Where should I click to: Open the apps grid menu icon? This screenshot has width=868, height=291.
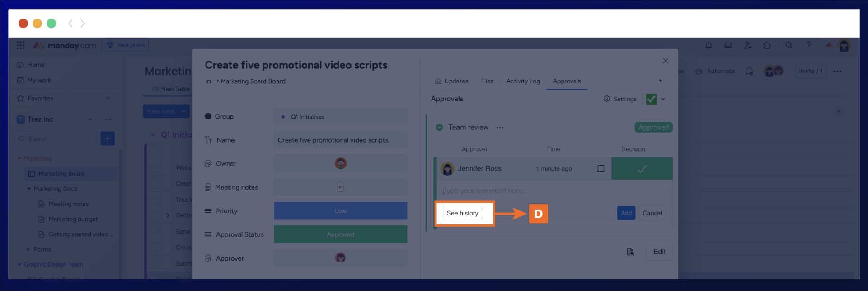(21, 45)
